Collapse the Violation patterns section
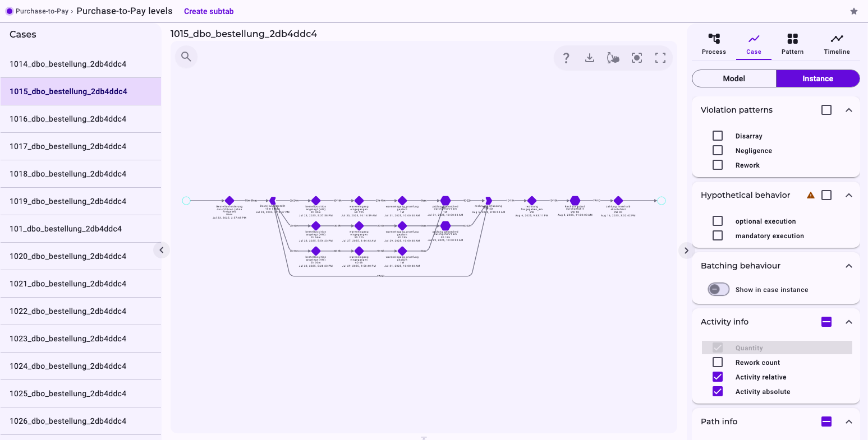The height and width of the screenshot is (440, 868). coord(849,110)
